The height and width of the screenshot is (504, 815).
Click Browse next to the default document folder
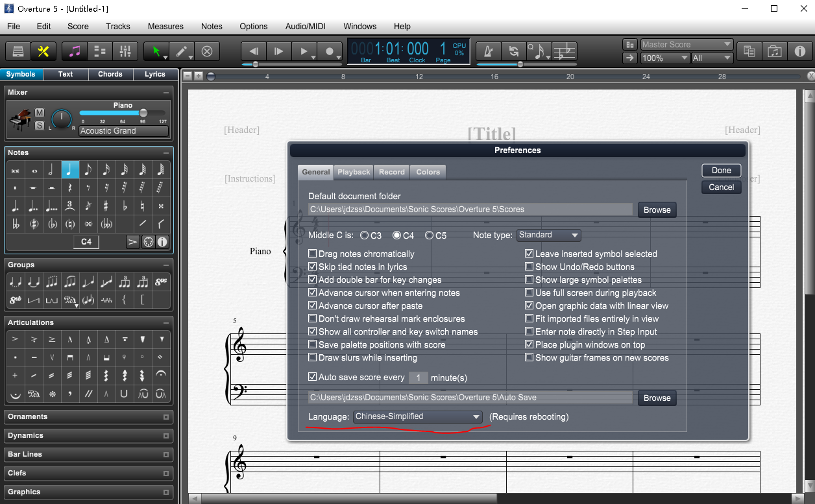pyautogui.click(x=657, y=210)
